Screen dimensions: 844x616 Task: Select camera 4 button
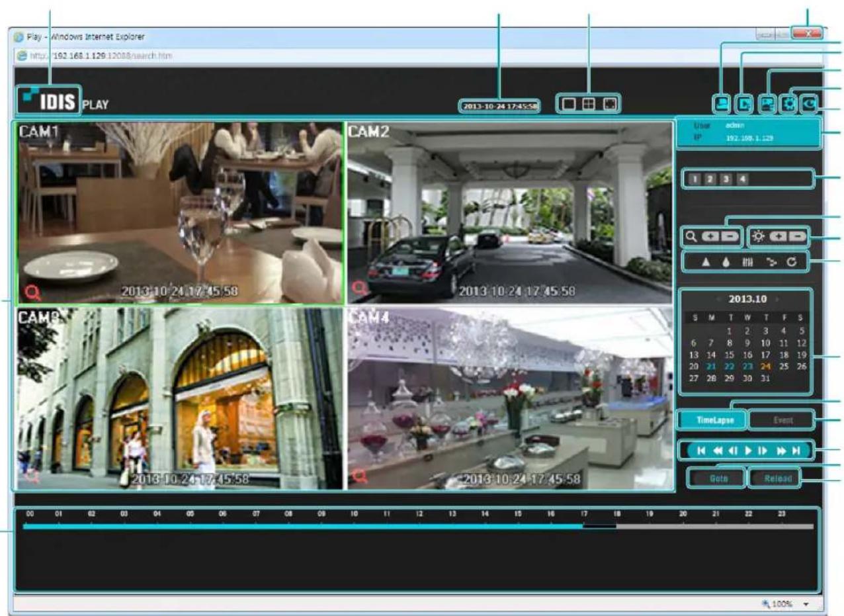(x=742, y=179)
